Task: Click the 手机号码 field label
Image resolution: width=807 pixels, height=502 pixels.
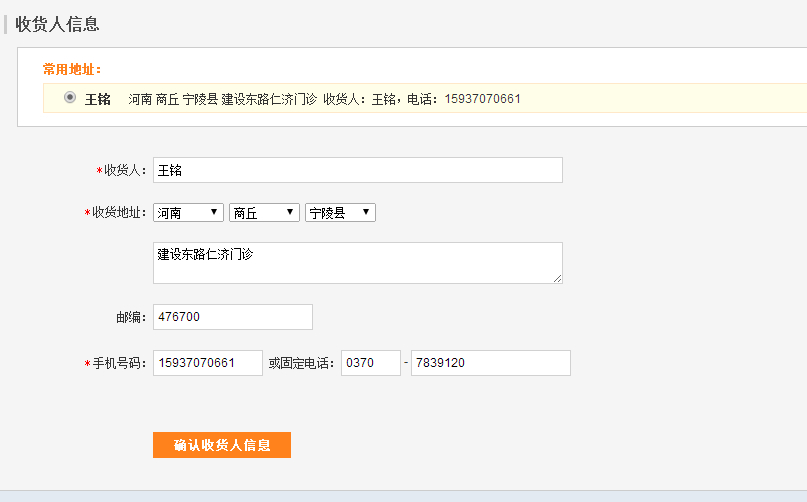Action: tap(119, 363)
